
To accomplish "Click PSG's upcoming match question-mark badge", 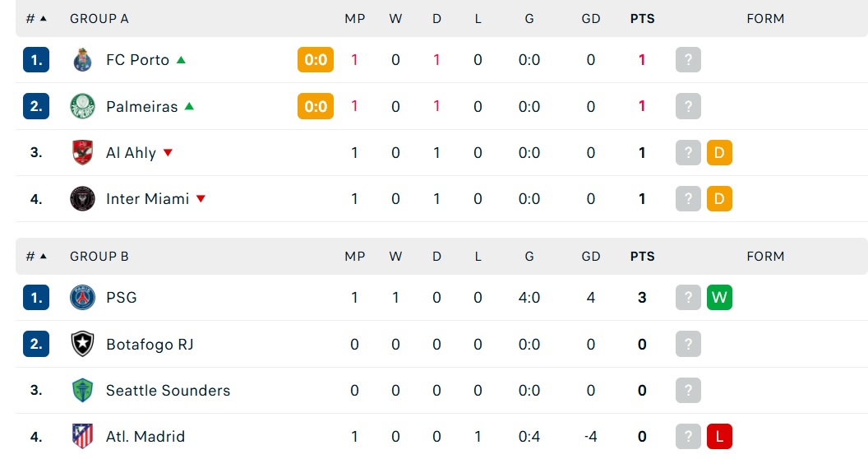I will pos(688,297).
